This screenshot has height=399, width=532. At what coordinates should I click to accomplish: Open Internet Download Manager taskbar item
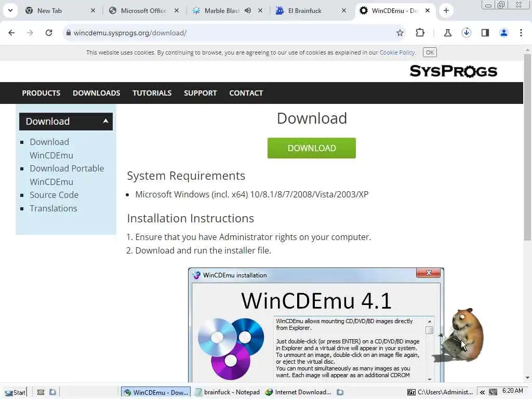[x=298, y=392]
